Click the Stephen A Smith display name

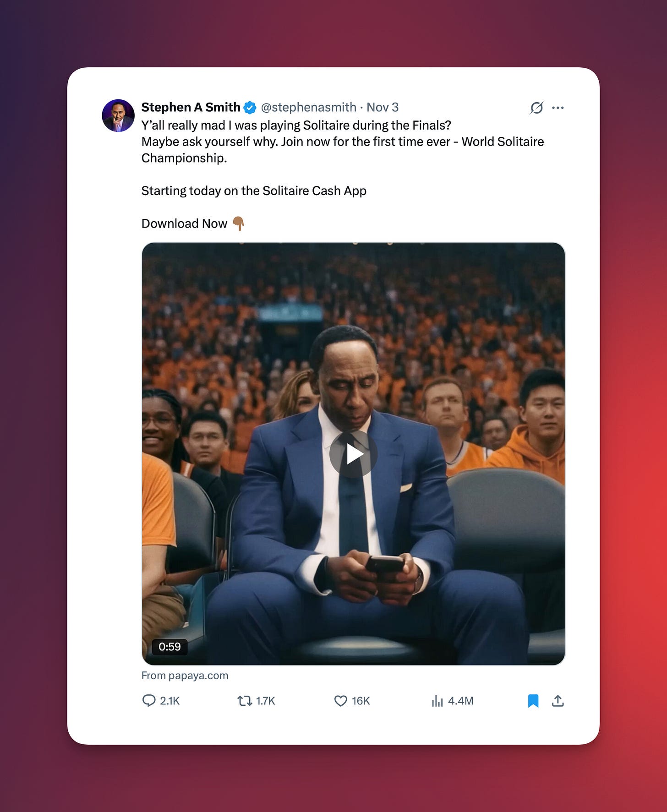tap(191, 107)
